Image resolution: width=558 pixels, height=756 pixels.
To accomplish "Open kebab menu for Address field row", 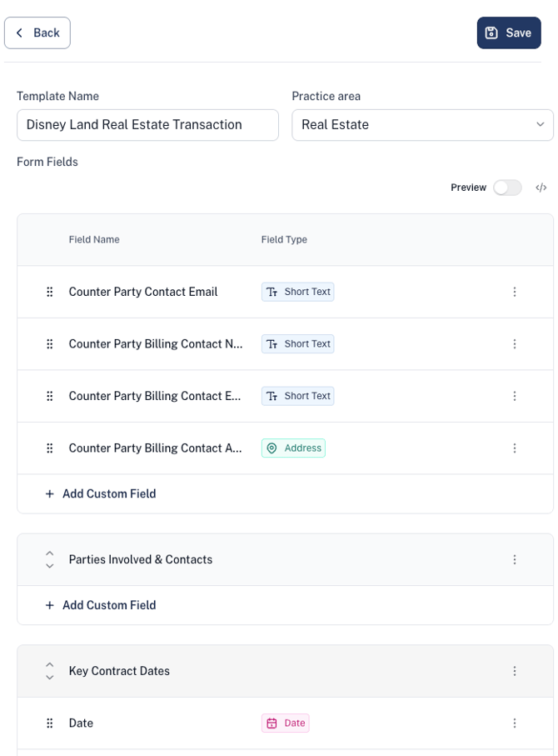I will click(515, 448).
